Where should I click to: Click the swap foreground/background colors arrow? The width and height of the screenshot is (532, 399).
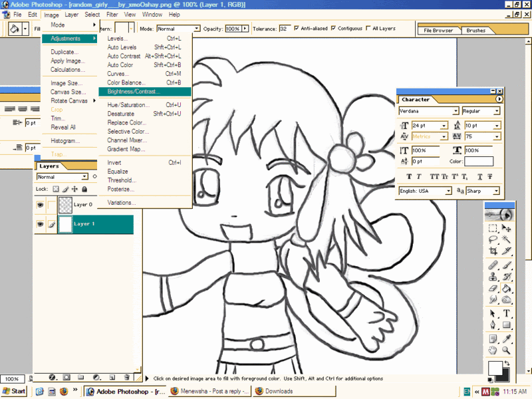click(x=507, y=363)
